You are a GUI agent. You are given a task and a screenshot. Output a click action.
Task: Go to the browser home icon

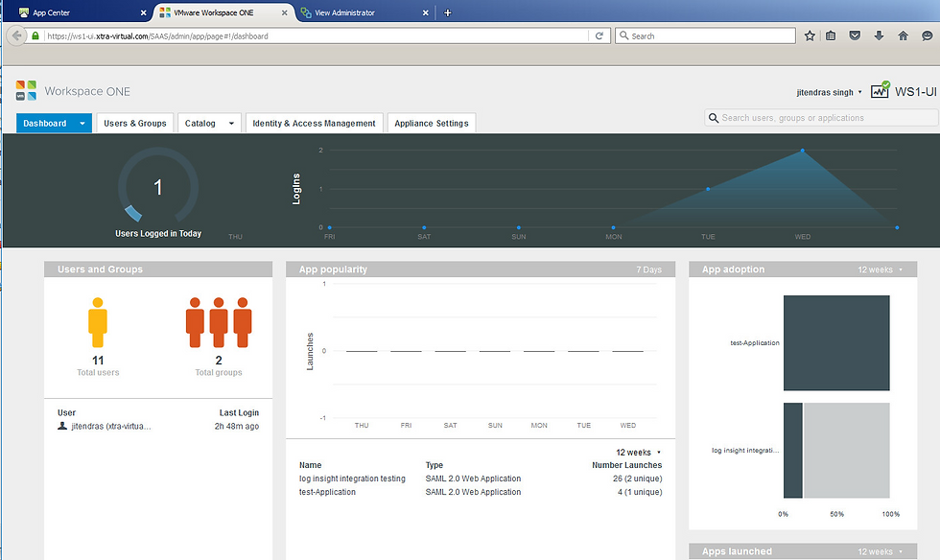(903, 36)
